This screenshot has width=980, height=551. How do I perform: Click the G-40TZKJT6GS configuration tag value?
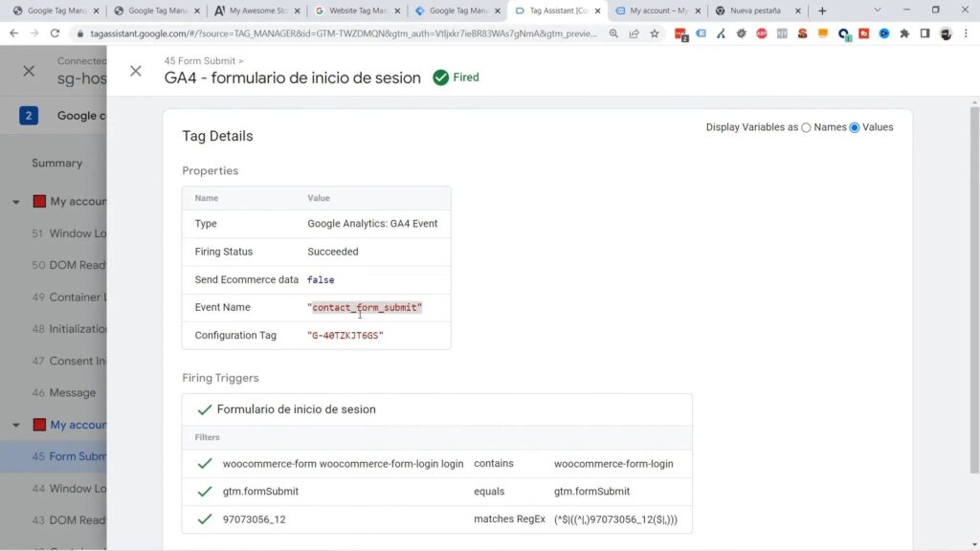(345, 336)
